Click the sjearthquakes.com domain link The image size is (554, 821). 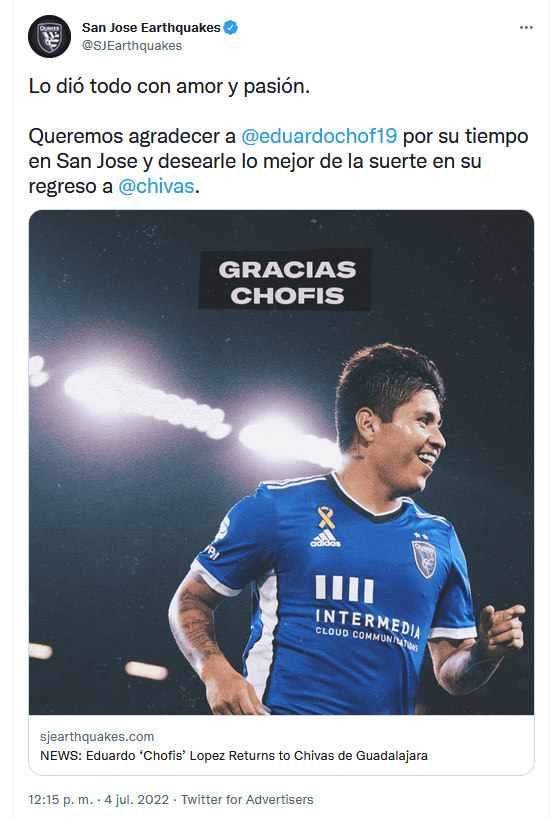[97, 737]
